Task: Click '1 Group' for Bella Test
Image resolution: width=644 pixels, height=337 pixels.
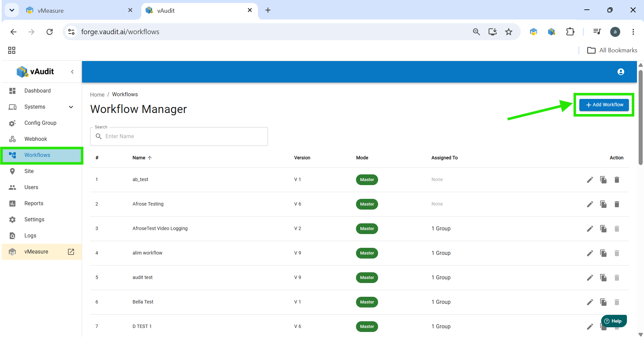Action: pyautogui.click(x=441, y=302)
